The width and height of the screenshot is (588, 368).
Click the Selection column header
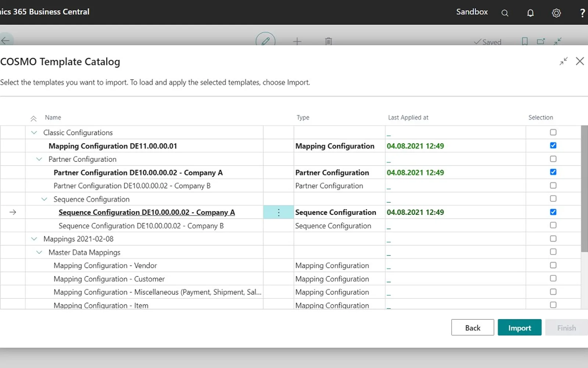coord(541,117)
